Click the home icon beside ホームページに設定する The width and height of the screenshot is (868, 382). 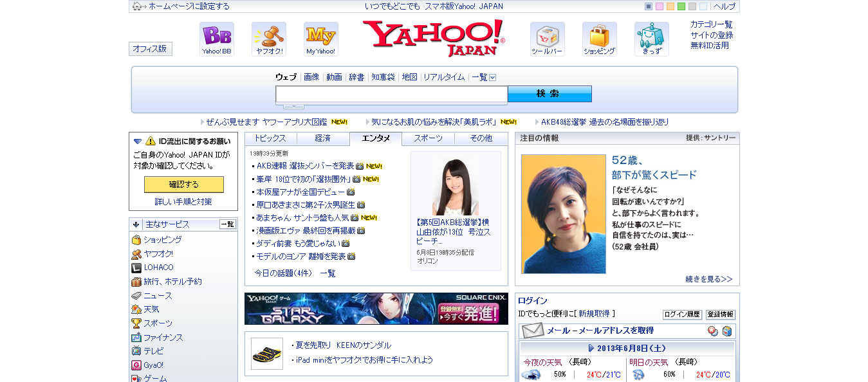(x=137, y=6)
